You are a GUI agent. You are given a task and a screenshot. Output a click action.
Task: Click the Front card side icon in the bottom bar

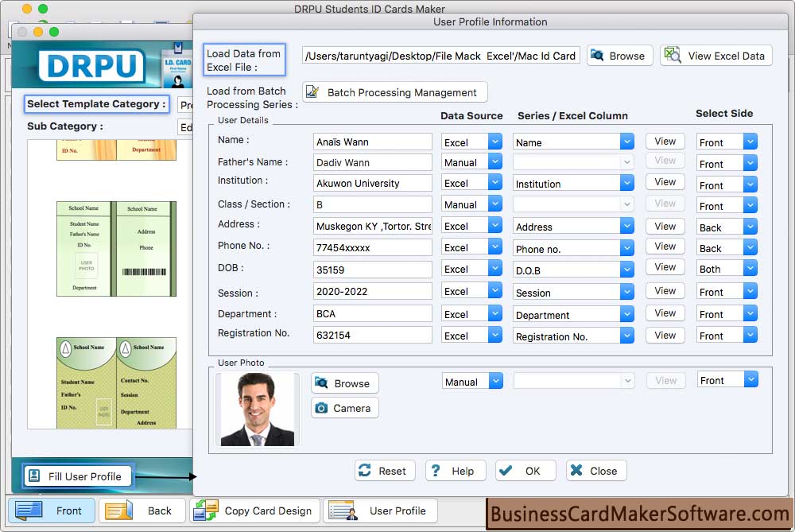coord(29,511)
